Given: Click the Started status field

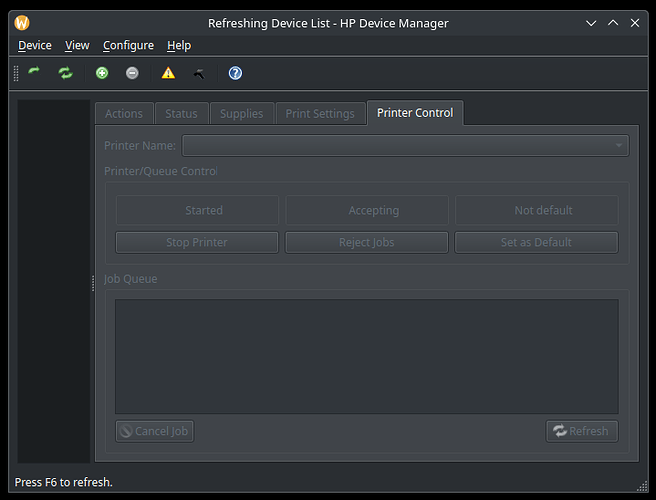Looking at the screenshot, I should click(x=197, y=210).
